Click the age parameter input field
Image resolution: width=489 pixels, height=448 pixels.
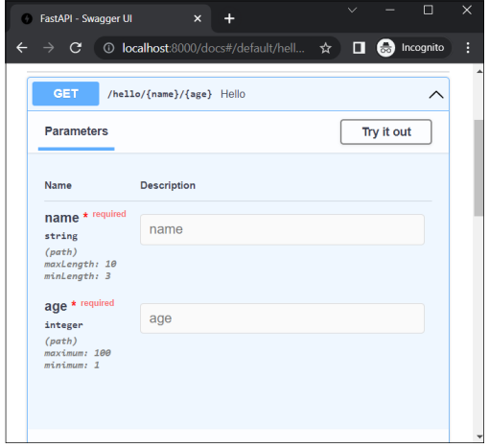coord(282,318)
